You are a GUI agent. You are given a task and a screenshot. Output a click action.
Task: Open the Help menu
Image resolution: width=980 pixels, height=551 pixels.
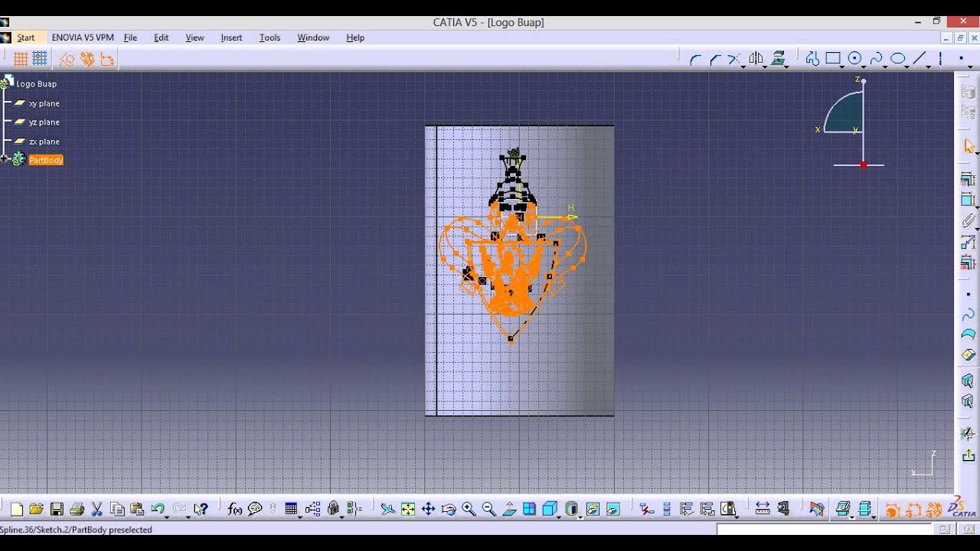click(x=355, y=37)
